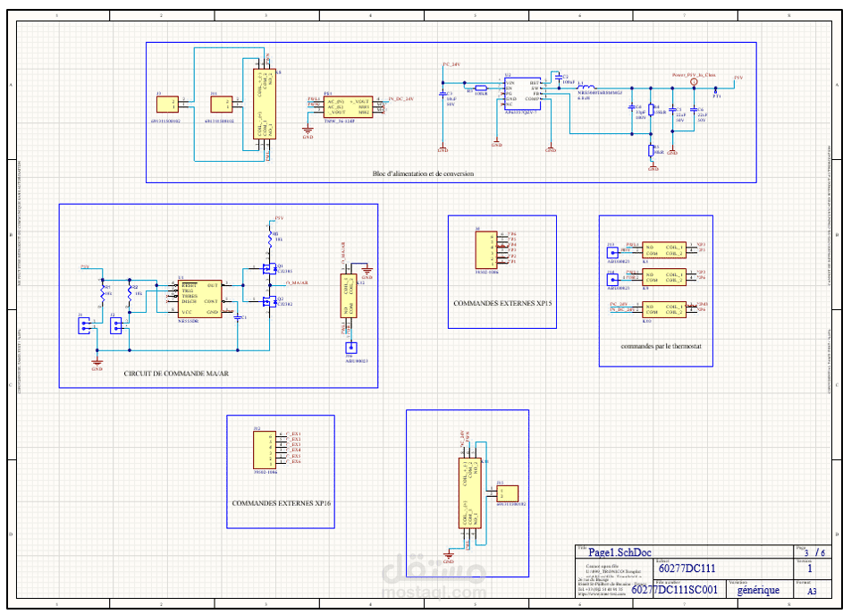Select the J11 connector symbol
The width and height of the screenshot is (868, 614).
[222, 104]
